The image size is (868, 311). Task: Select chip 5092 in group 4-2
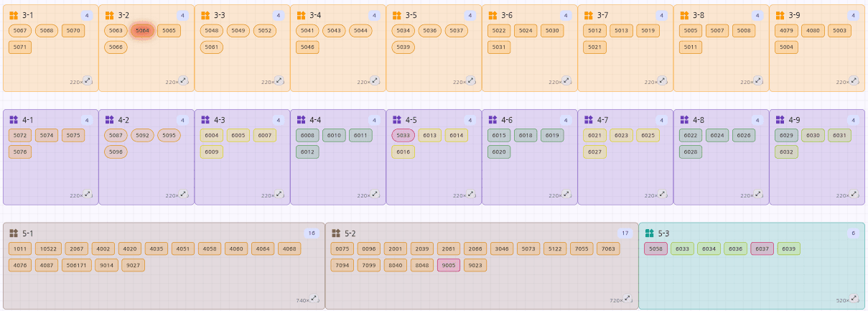pos(142,135)
